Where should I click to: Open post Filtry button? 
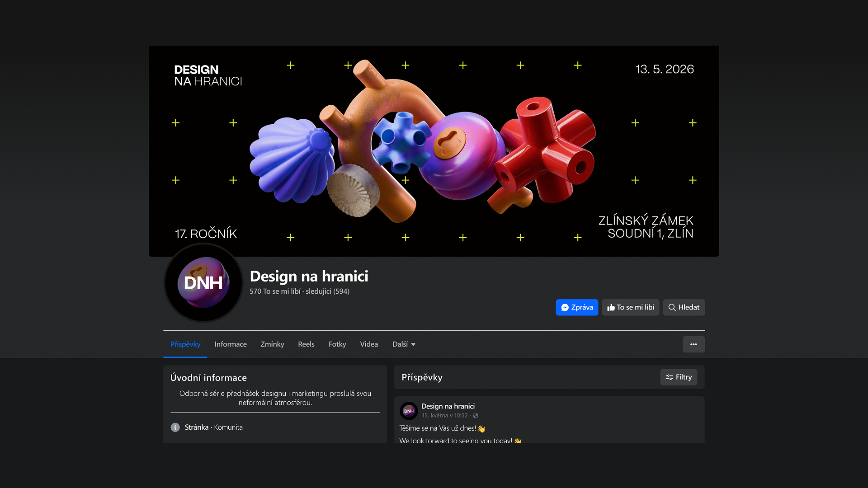point(679,377)
